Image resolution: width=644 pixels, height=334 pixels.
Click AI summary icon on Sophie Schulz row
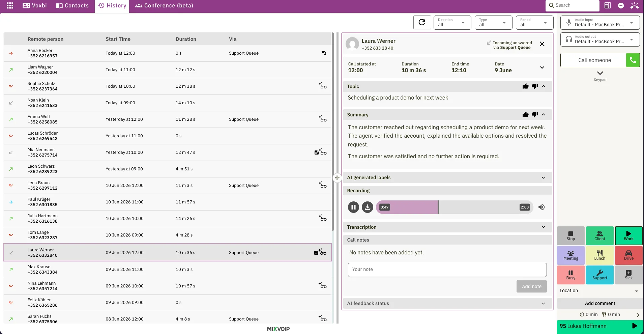point(323,86)
